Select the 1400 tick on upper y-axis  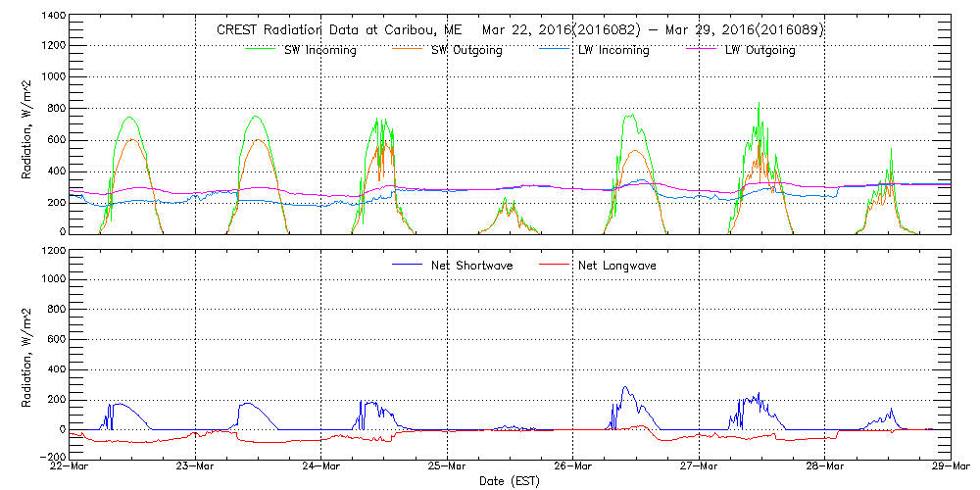click(x=53, y=18)
